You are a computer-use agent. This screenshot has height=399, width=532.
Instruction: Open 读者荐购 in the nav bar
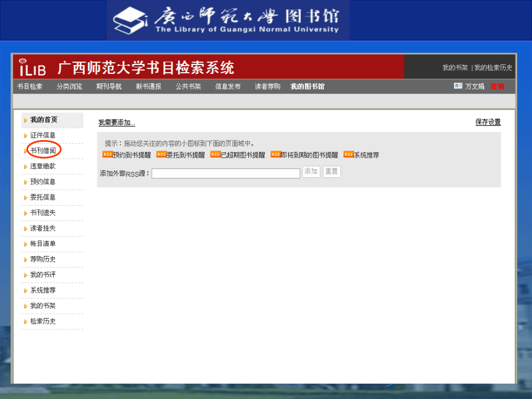click(x=268, y=86)
